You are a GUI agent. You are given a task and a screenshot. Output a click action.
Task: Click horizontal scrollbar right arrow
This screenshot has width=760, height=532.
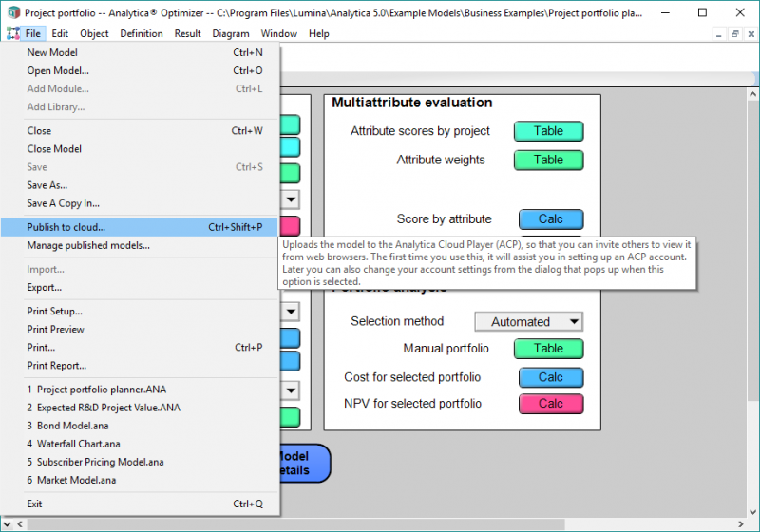tap(741, 524)
